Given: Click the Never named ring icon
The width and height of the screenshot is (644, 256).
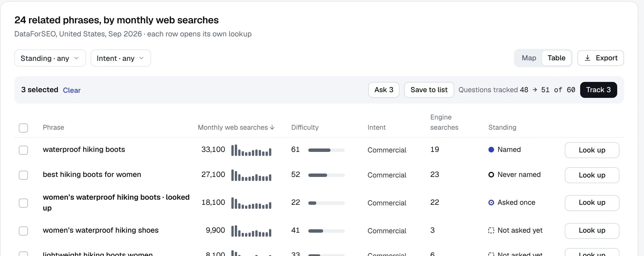Looking at the screenshot, I should tap(491, 175).
